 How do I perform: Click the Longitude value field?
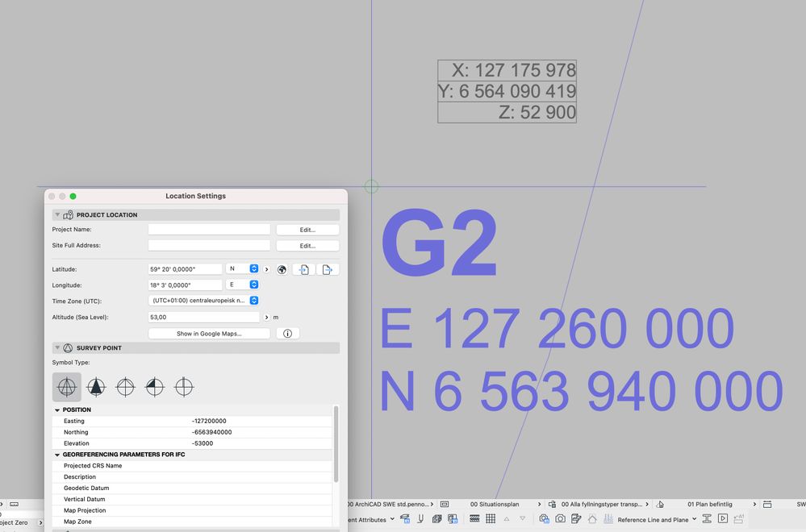pyautogui.click(x=185, y=285)
